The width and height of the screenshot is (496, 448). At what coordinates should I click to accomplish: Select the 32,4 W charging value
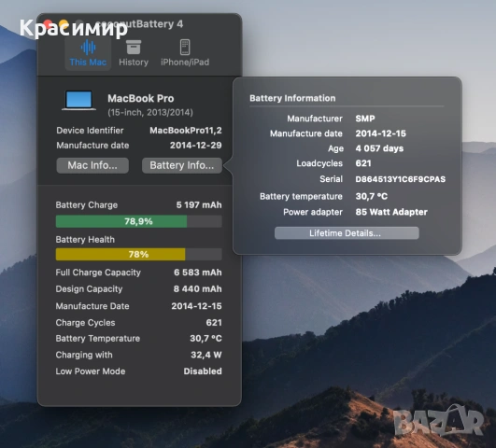[x=205, y=355]
